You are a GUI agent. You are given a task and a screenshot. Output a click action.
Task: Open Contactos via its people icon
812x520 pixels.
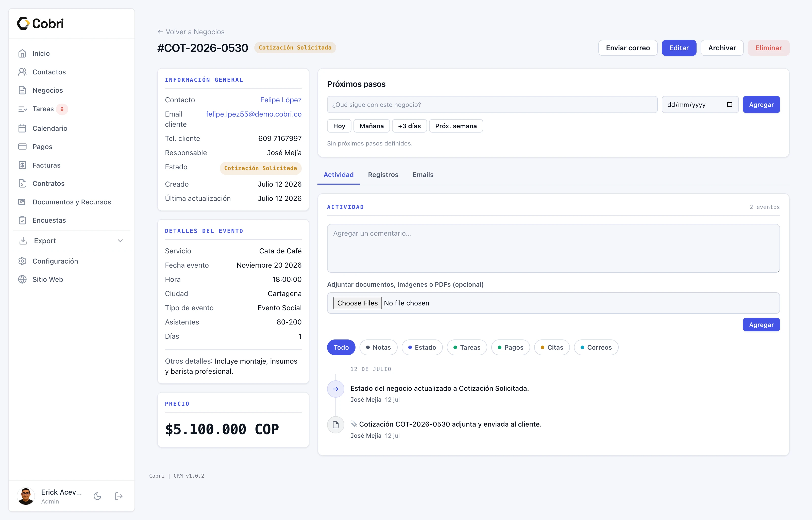click(22, 72)
